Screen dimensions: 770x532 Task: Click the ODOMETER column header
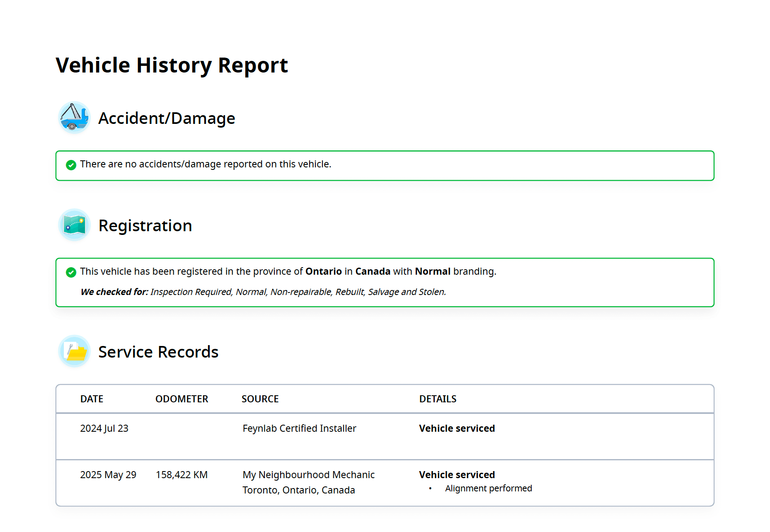pyautogui.click(x=182, y=399)
